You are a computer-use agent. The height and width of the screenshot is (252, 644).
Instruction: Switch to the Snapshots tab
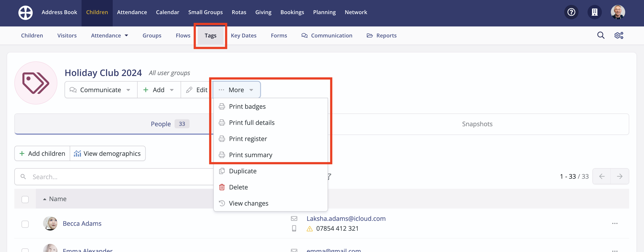click(477, 124)
